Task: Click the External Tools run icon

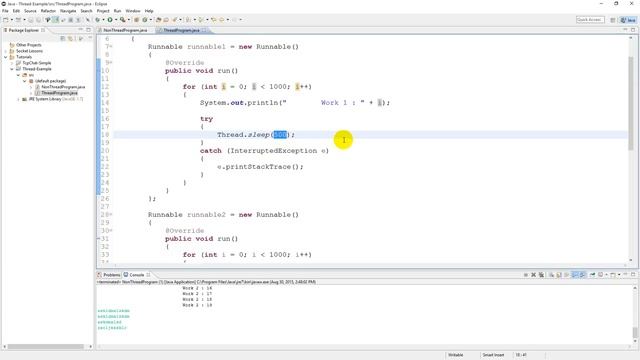Action: coord(122,20)
